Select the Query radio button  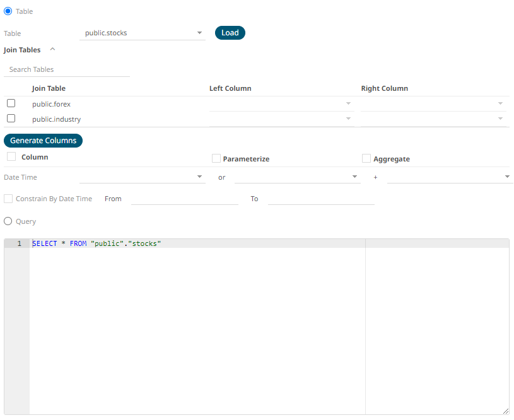tap(8, 221)
